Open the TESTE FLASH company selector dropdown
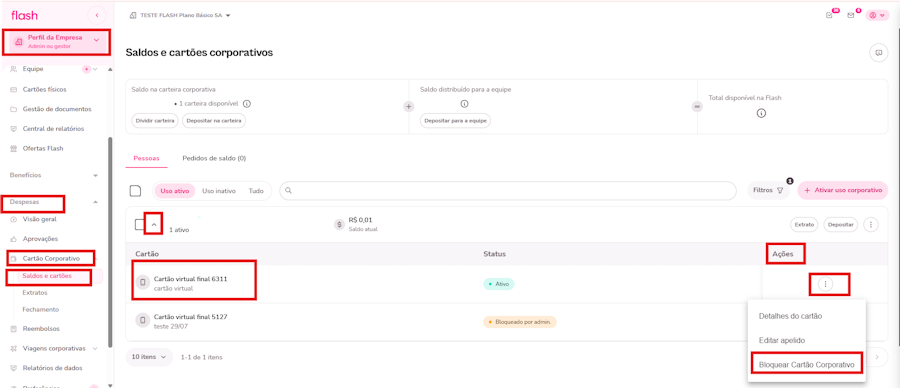The height and width of the screenshot is (388, 900). tap(180, 15)
